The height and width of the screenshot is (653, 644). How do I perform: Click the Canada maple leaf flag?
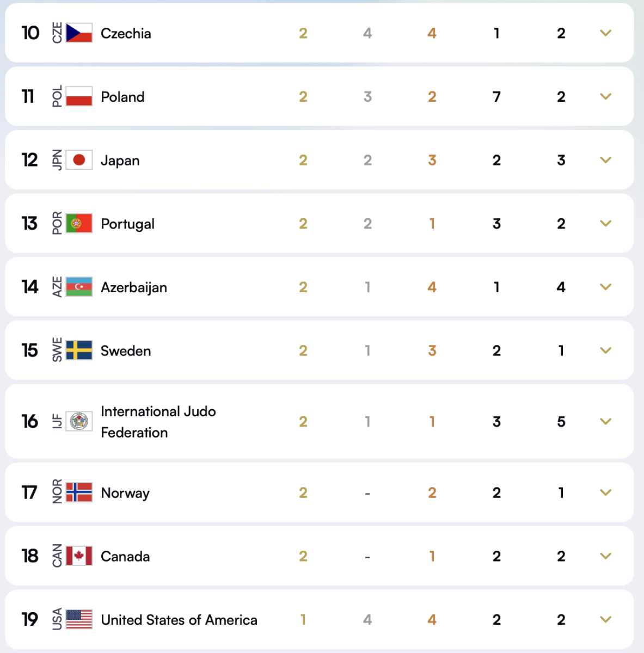[78, 556]
